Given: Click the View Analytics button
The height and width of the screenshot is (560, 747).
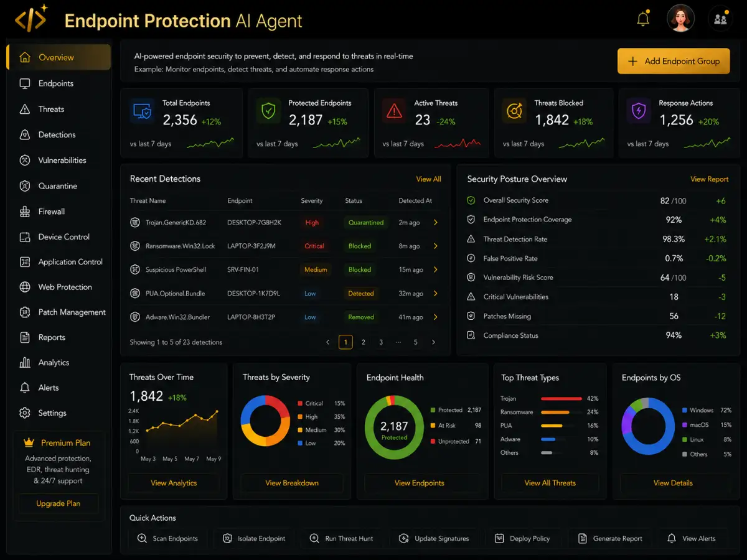Looking at the screenshot, I should coord(174,483).
